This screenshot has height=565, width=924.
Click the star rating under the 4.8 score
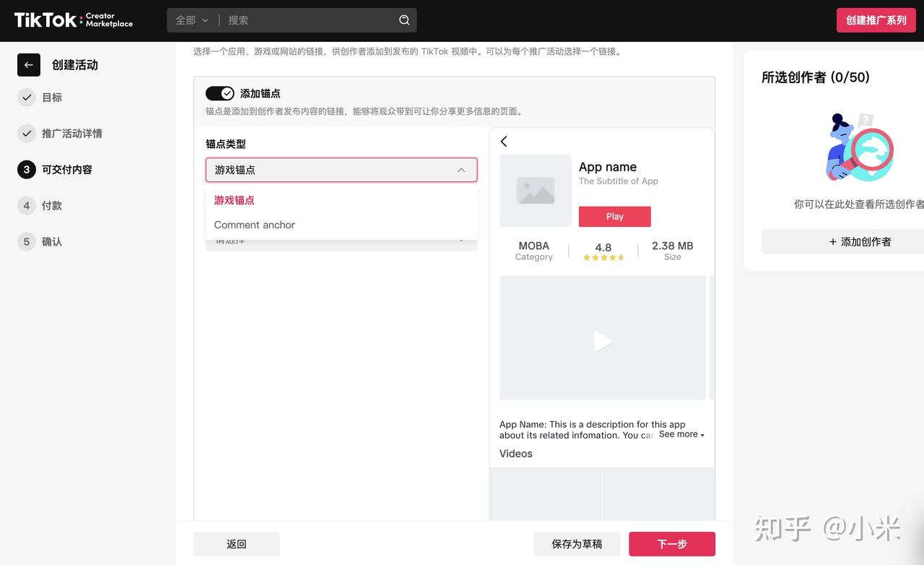point(603,256)
